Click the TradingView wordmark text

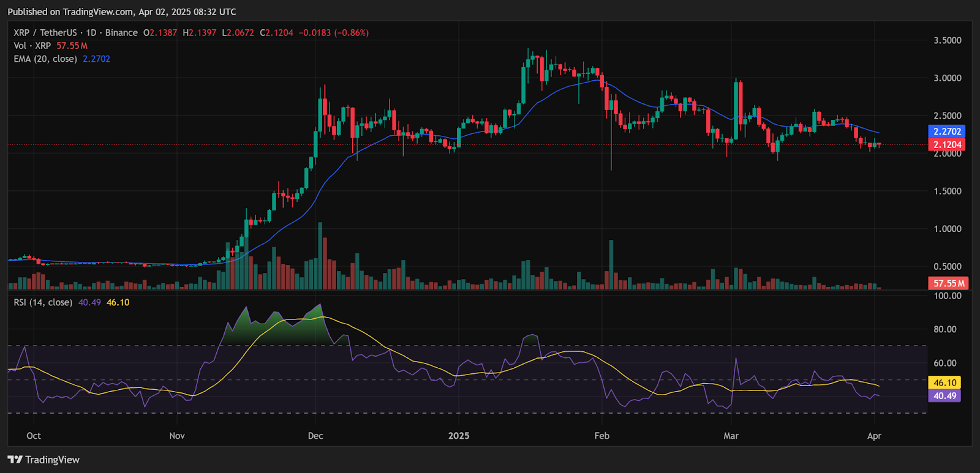coord(53,460)
